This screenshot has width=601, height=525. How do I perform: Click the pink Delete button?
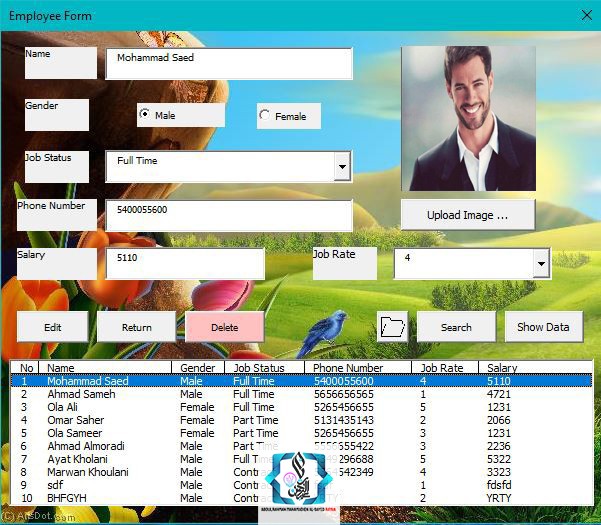click(x=224, y=327)
